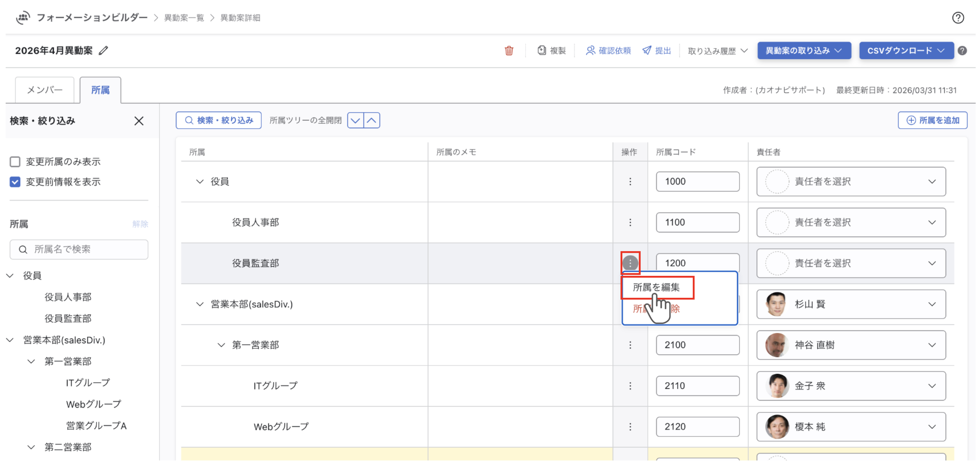Enable 変更所属のみ表示 checkbox
The width and height of the screenshot is (980, 465).
click(15, 162)
